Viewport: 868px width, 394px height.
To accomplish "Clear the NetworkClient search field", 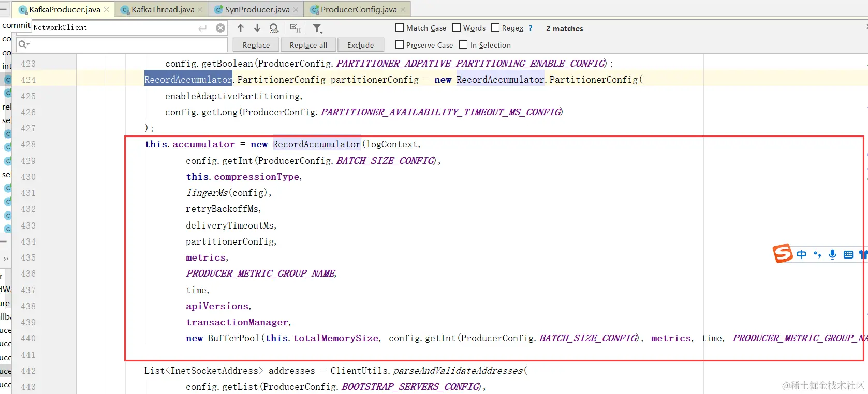I will tap(220, 28).
